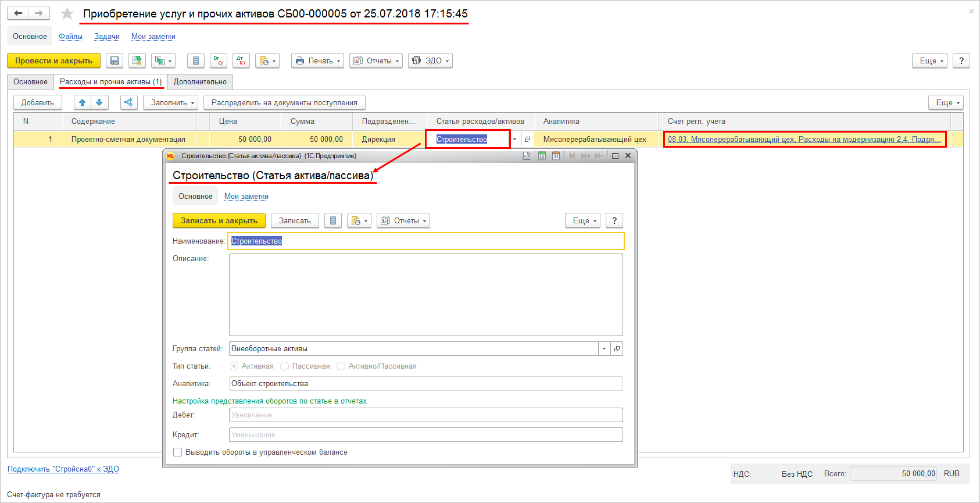Viewport: 980px width, 503px height.
Task: Switch to the Файлы navigation link
Action: (x=70, y=36)
